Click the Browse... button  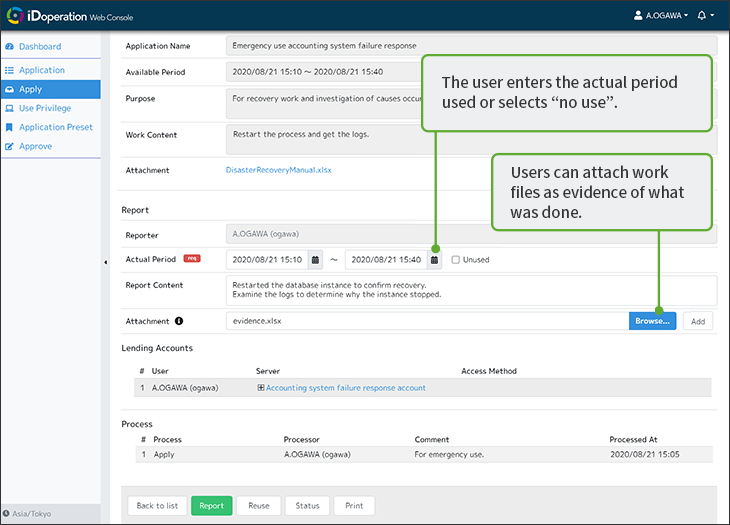click(x=652, y=321)
